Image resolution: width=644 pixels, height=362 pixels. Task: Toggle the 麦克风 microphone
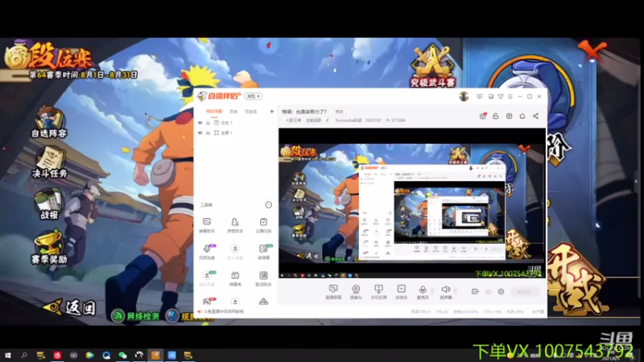pyautogui.click(x=423, y=292)
